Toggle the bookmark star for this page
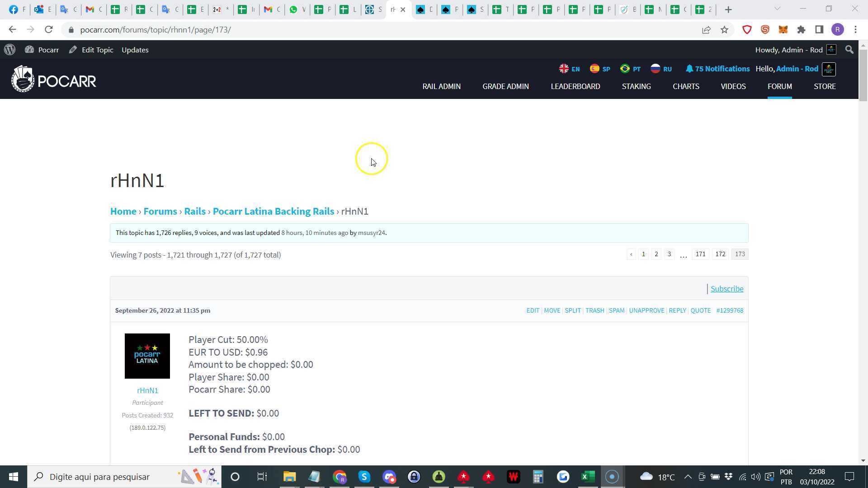This screenshot has height=488, width=868. tap(724, 29)
